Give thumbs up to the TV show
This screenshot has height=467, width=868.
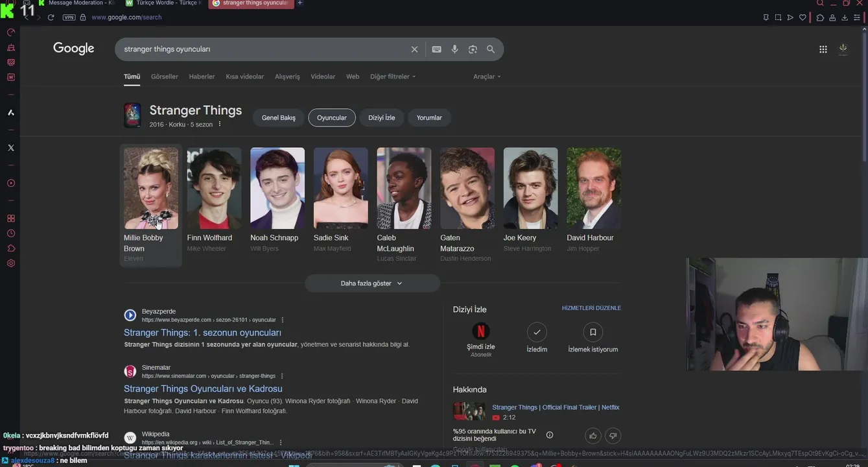pyautogui.click(x=592, y=435)
